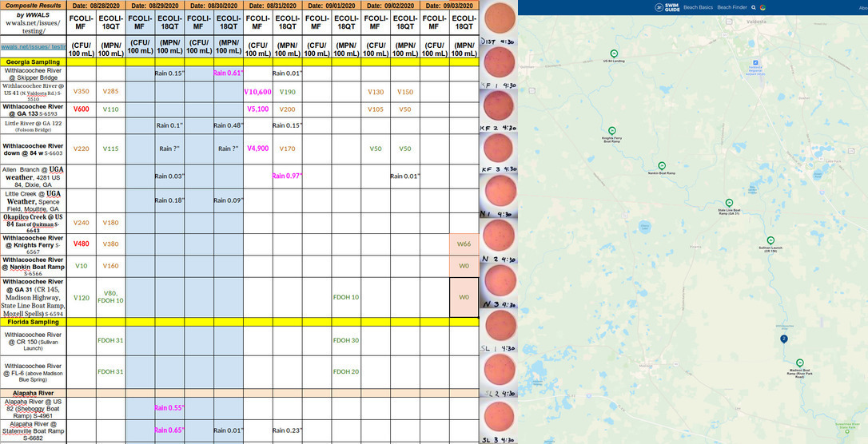This screenshot has width=868, height=444.
Task: Select the State Line Boat Ramp pin
Action: click(x=729, y=202)
